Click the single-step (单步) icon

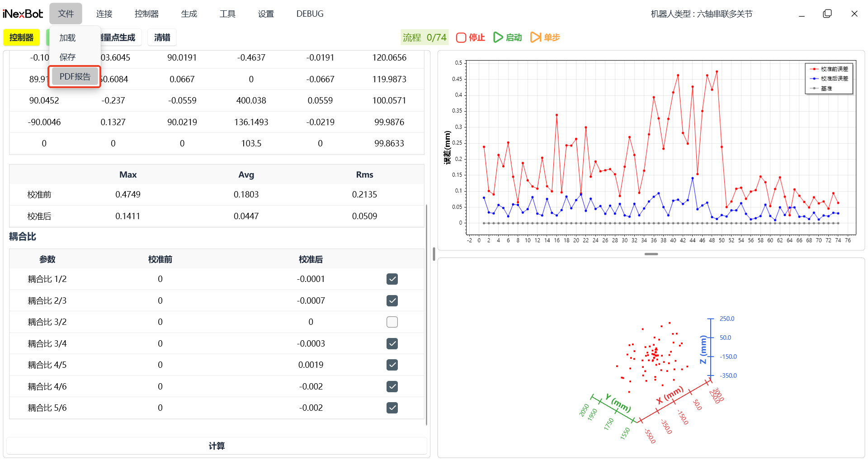[535, 38]
